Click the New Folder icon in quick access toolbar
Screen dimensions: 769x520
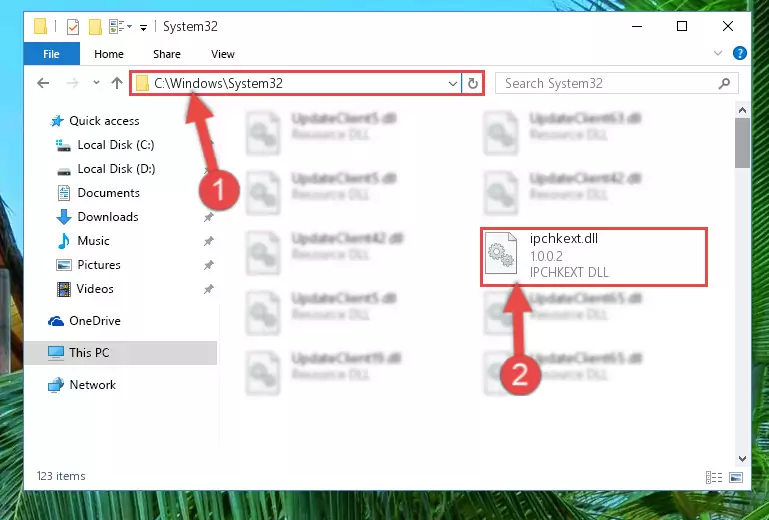pyautogui.click(x=95, y=26)
